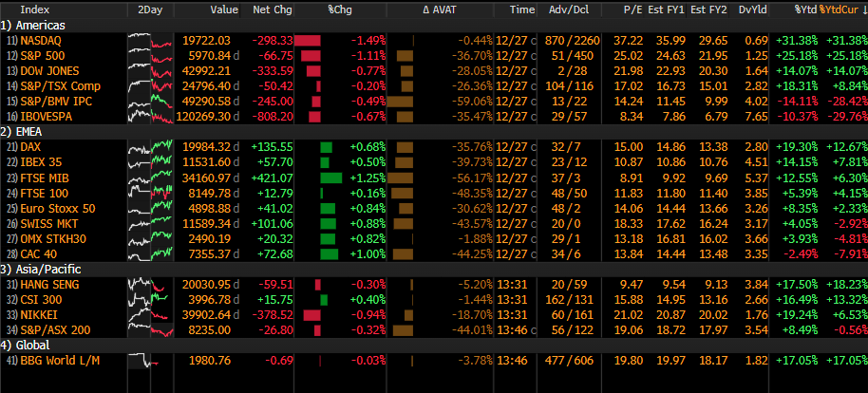Click IBOVESPA dividend yield 7.65
The height and width of the screenshot is (393, 868).
tap(757, 117)
